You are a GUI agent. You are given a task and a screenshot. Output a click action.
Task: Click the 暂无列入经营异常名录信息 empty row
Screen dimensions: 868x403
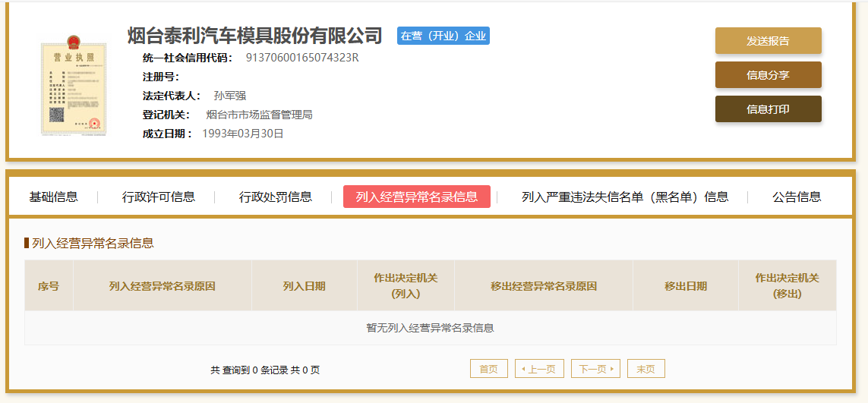point(430,328)
